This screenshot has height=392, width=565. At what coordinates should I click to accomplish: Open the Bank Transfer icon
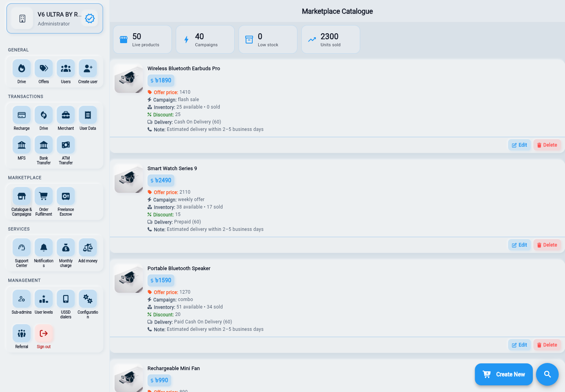(x=44, y=145)
